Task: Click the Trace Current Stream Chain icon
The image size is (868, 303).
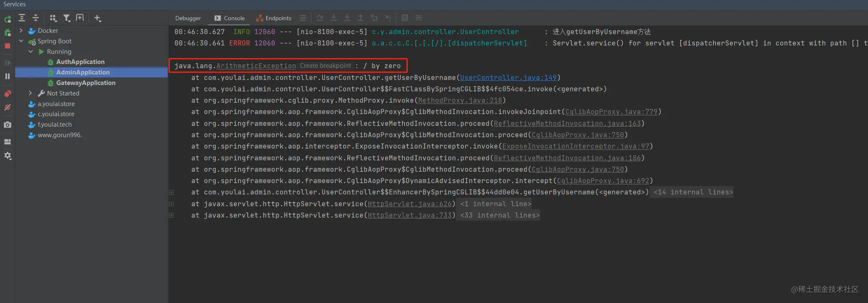Action: point(419,18)
